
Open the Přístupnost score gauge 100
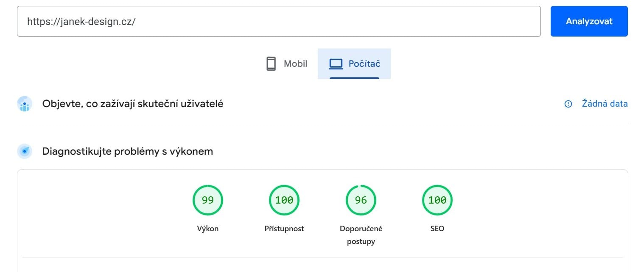tap(284, 200)
